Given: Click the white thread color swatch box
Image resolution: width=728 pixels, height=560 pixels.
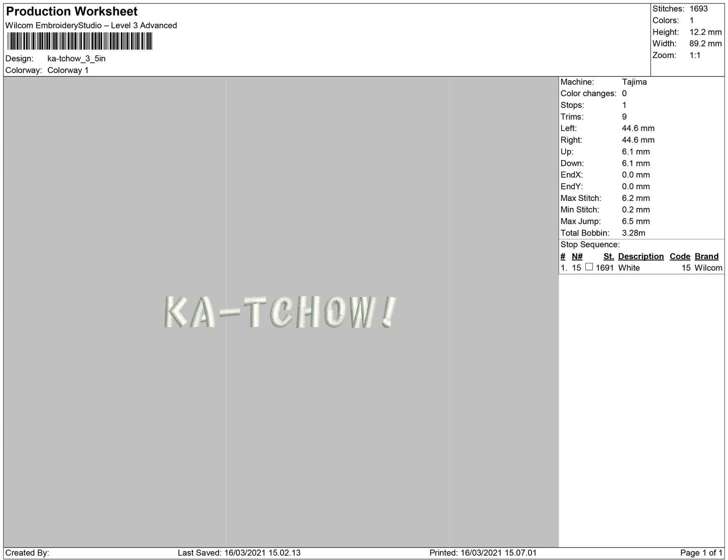Looking at the screenshot, I should 589,267.
